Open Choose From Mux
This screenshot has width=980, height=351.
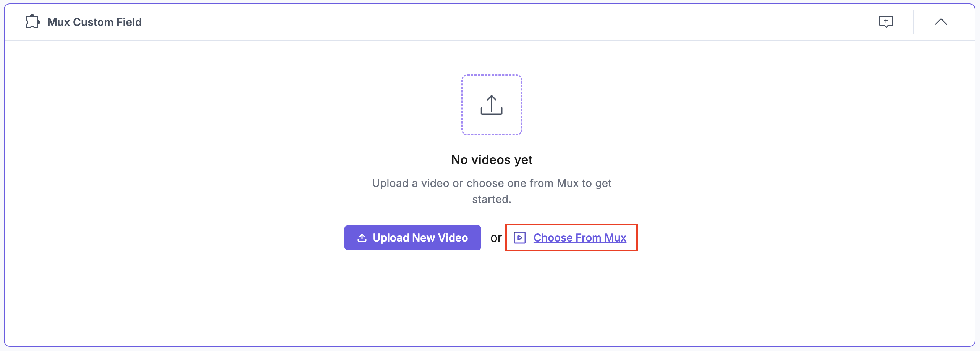580,237
